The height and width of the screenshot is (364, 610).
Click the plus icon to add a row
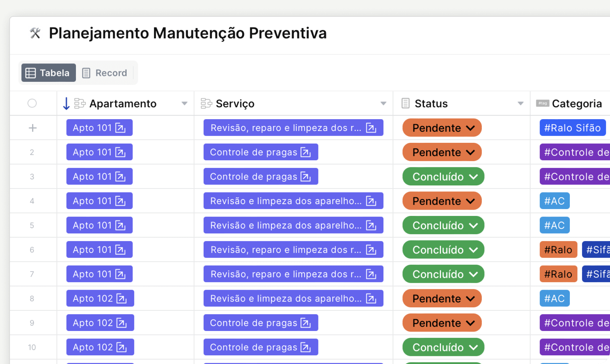point(32,128)
